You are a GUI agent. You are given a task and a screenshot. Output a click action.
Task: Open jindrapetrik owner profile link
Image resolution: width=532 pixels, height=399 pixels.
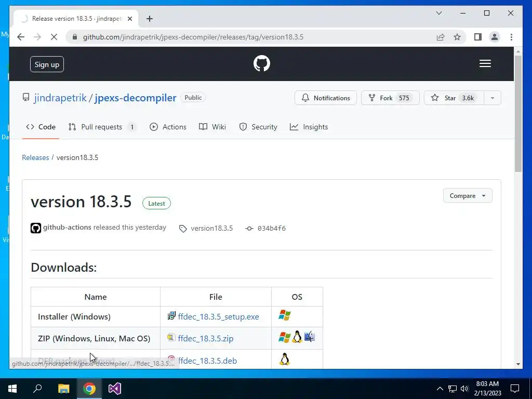tap(60, 98)
